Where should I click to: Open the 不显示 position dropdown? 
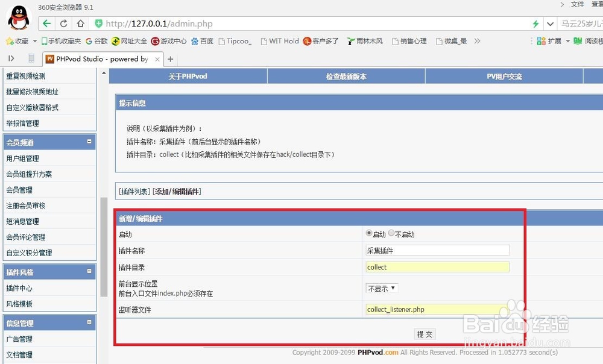click(x=382, y=288)
